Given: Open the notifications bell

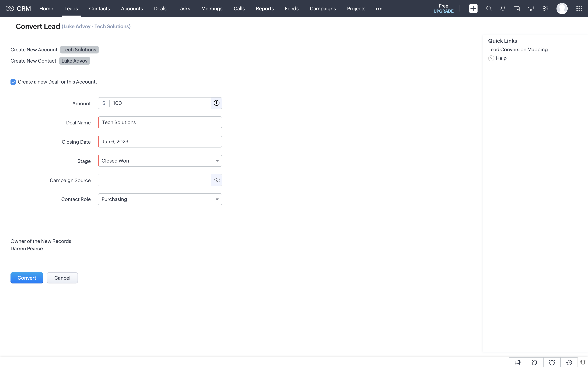Looking at the screenshot, I should pyautogui.click(x=503, y=9).
